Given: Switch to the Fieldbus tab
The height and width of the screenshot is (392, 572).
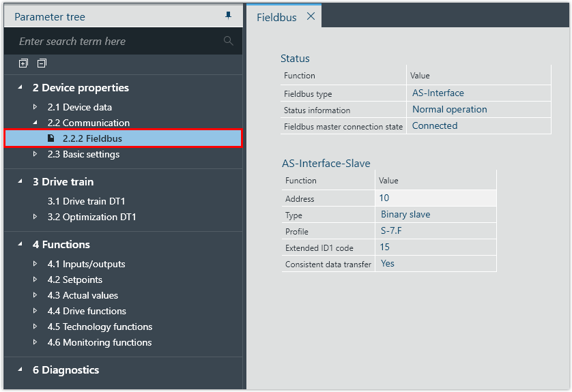Looking at the screenshot, I should coord(276,17).
